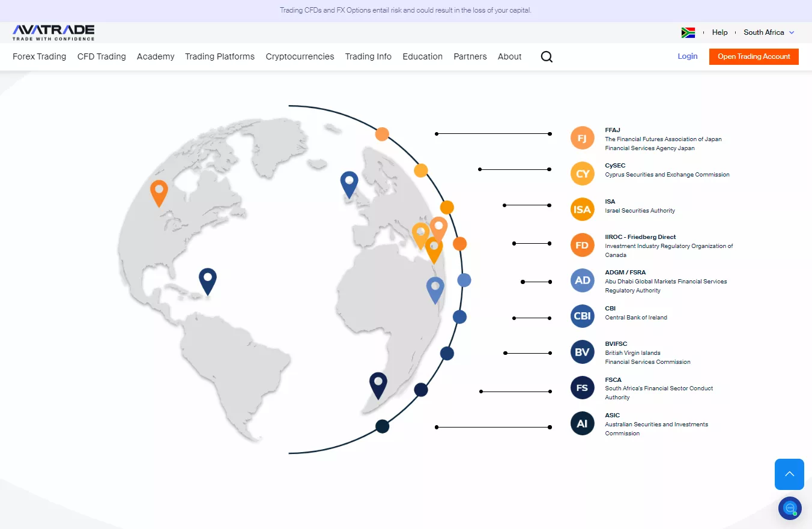Click the light blue pin on East Africa
This screenshot has width=812, height=529.
point(435,291)
